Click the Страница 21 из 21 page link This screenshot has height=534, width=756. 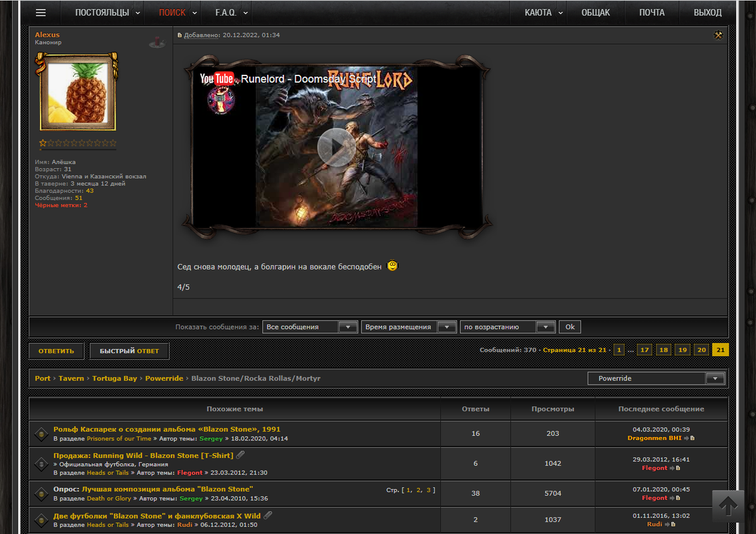[x=574, y=350]
